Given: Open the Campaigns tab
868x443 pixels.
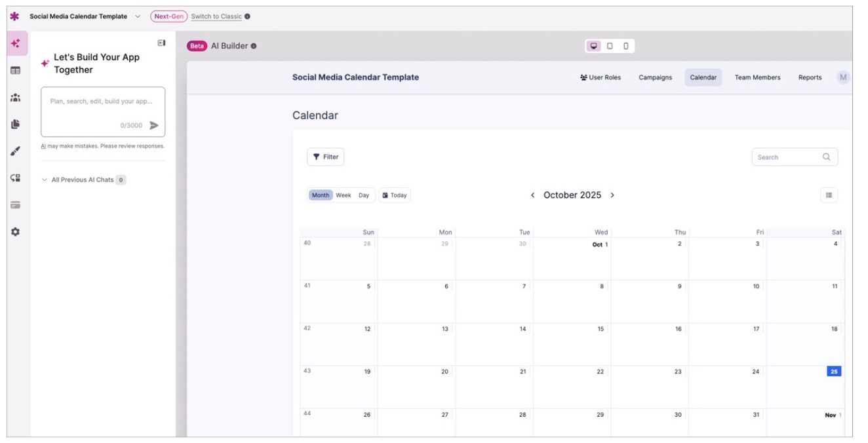Looking at the screenshot, I should [655, 77].
